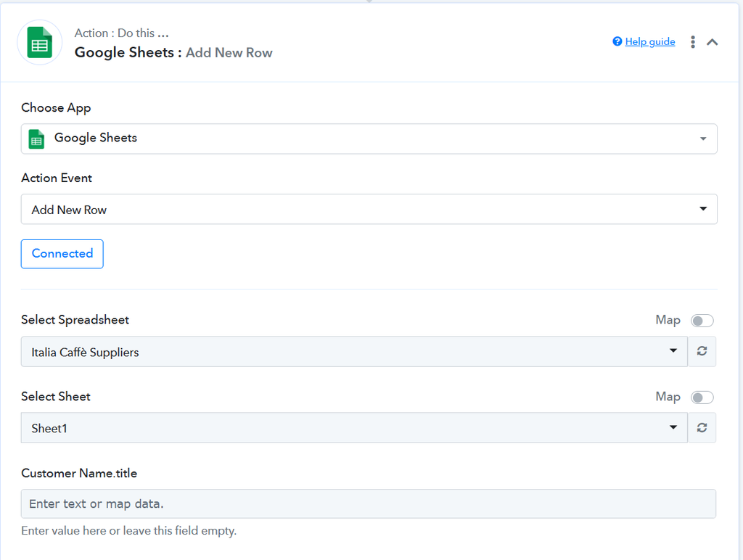The height and width of the screenshot is (560, 743).
Task: Click the Connected button
Action: [62, 254]
